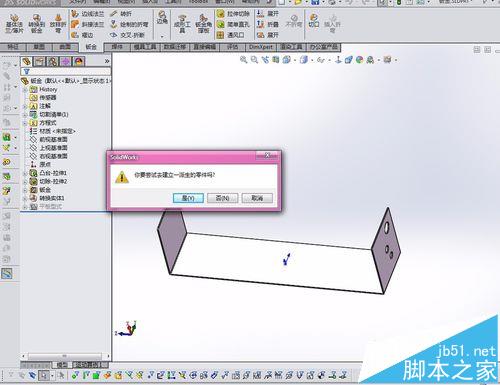This screenshot has height=385, width=500.
Task: Expand the Annotations (注解) tree node
Action: click(x=25, y=106)
